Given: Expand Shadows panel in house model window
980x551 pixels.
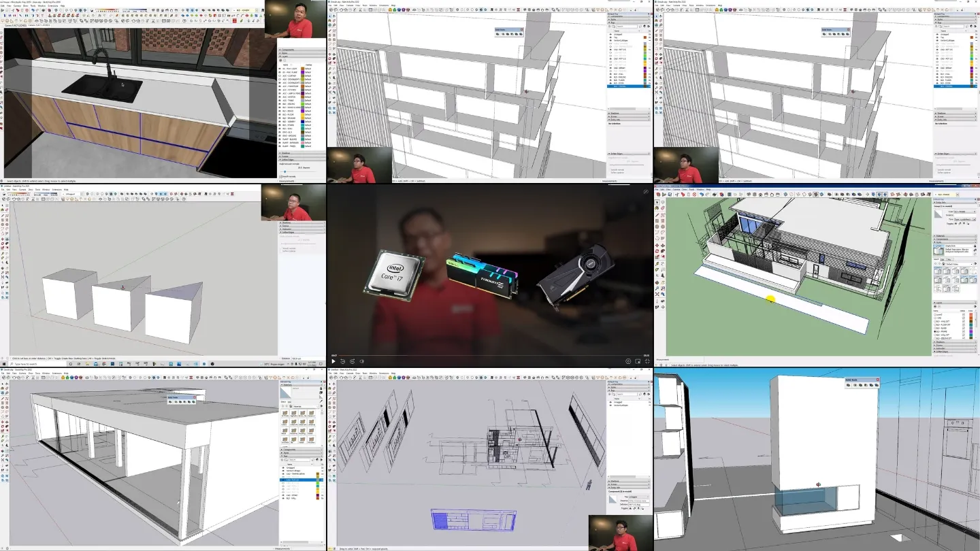Looking at the screenshot, I should point(955,342).
